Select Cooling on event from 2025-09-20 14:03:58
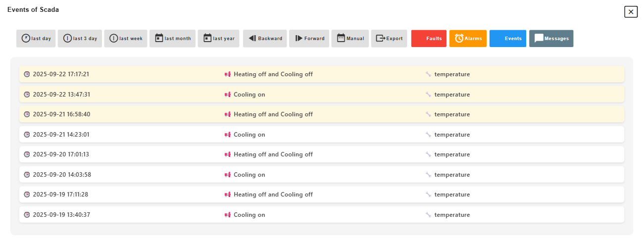This screenshot has height=246, width=644. [x=322, y=175]
